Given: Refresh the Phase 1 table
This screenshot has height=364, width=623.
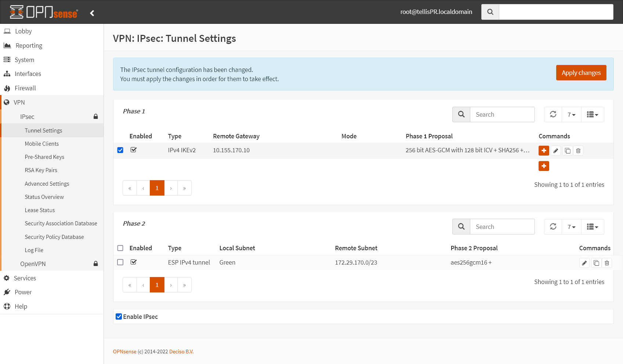Looking at the screenshot, I should click(x=553, y=114).
